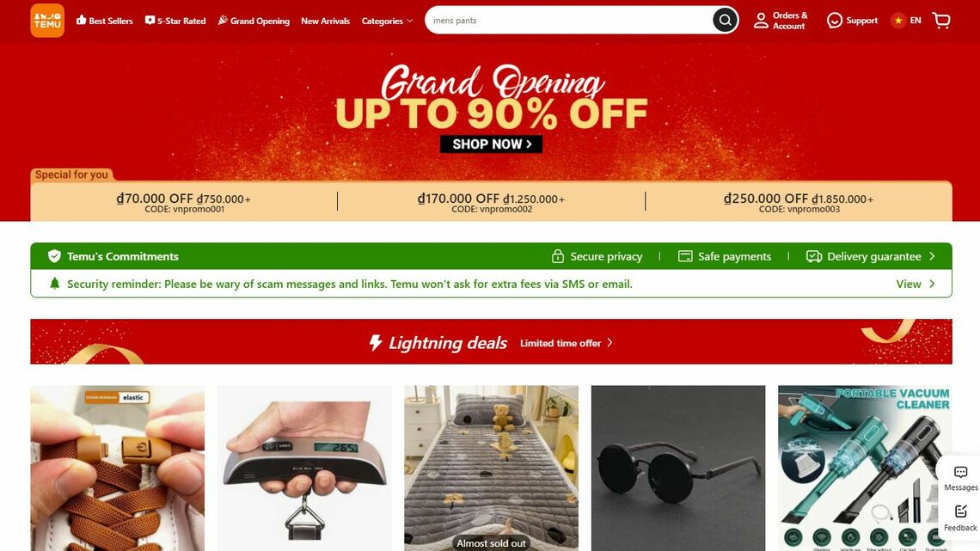Click the Temu logo icon
The height and width of the screenshot is (551, 980).
click(47, 21)
